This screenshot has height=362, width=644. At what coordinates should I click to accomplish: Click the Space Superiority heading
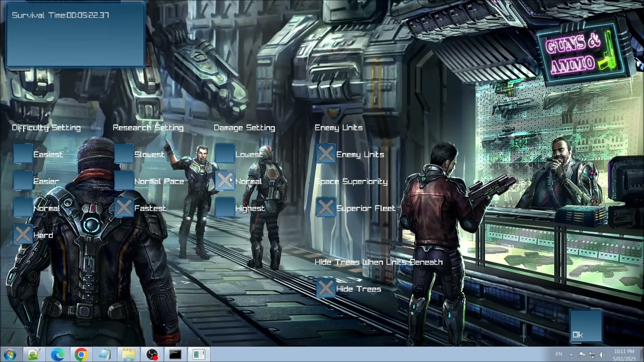[x=351, y=182]
